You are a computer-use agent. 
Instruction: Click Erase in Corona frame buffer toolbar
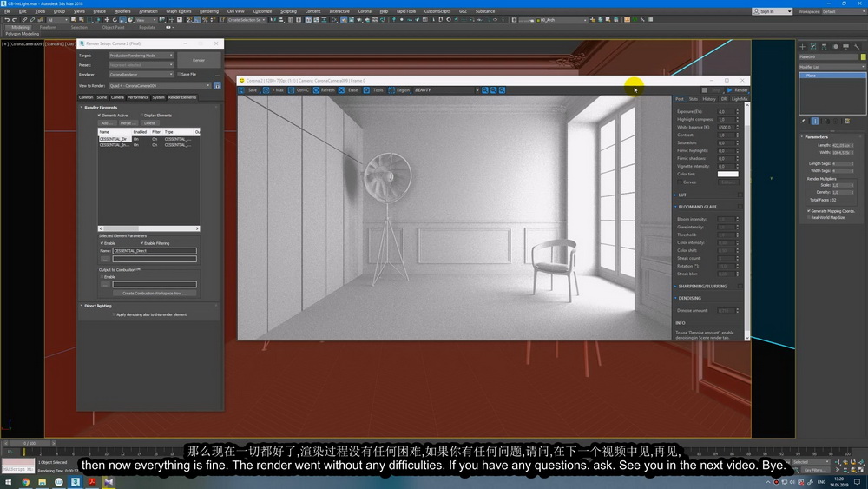[349, 90]
